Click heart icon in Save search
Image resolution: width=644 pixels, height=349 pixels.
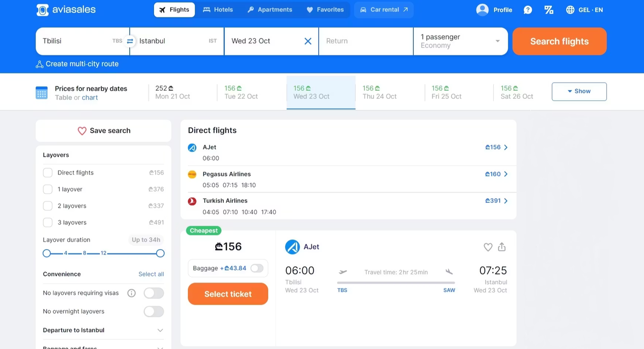click(82, 130)
